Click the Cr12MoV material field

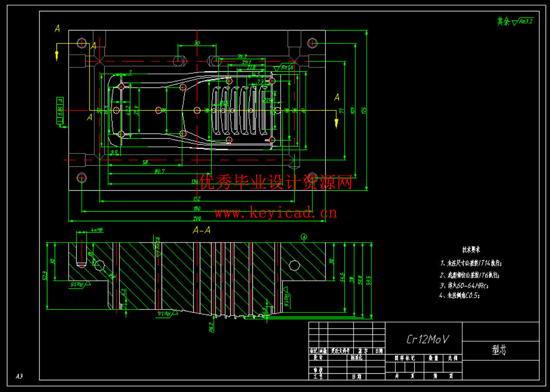pos(428,339)
